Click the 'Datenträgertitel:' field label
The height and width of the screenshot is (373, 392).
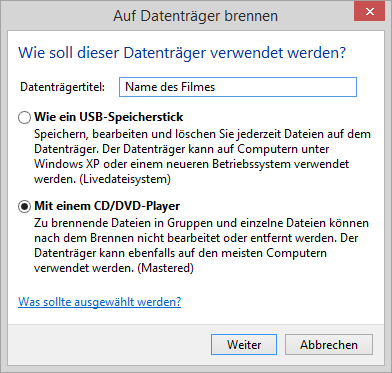[x=63, y=87]
